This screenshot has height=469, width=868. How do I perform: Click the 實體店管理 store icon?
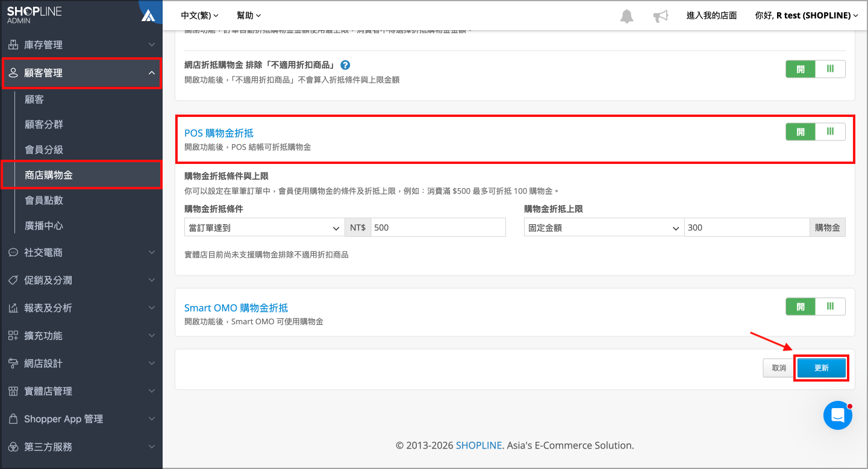13,391
